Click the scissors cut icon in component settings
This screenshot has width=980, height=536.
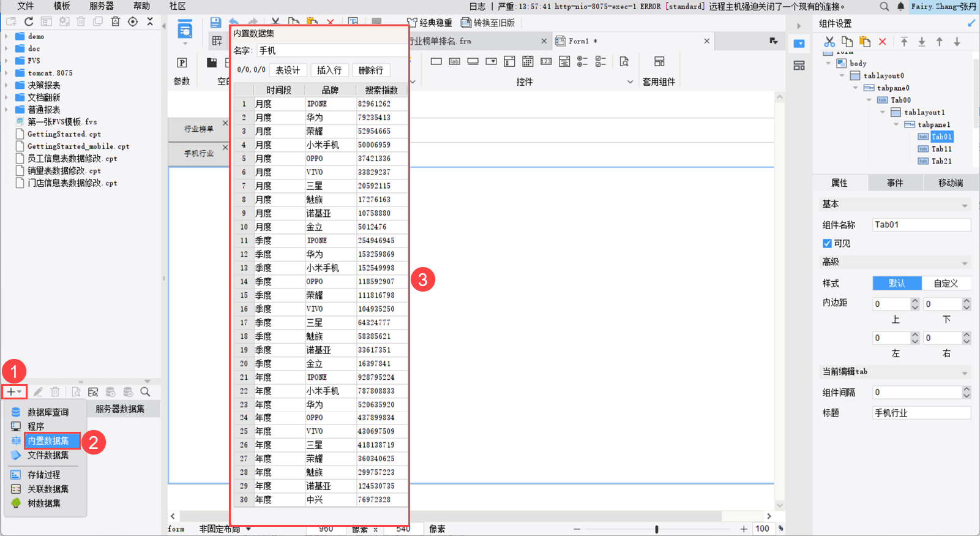pyautogui.click(x=829, y=42)
